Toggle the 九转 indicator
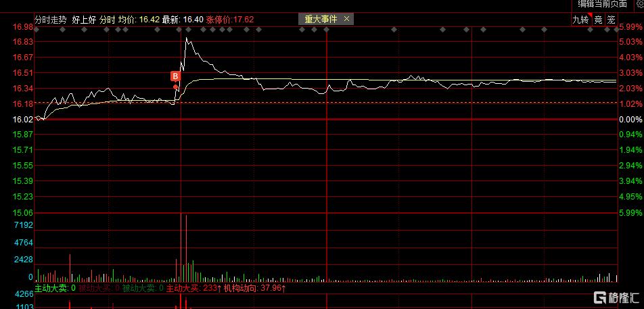The height and width of the screenshot is (309, 644). 580,20
